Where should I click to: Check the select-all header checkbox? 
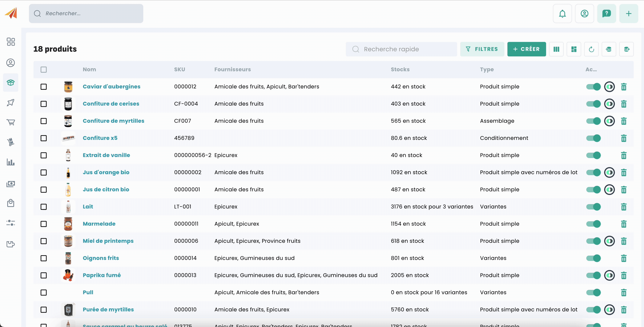pyautogui.click(x=44, y=70)
